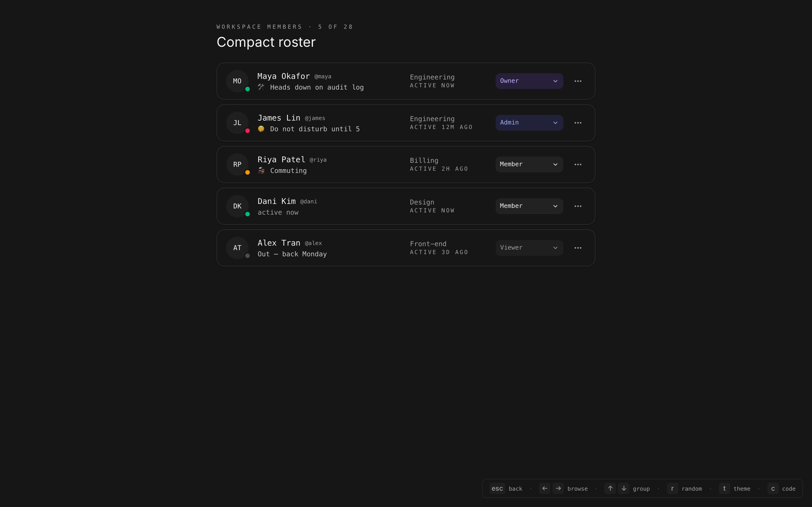Expand Maya Okafor's Owner role dropdown
812x507 pixels.
click(529, 81)
